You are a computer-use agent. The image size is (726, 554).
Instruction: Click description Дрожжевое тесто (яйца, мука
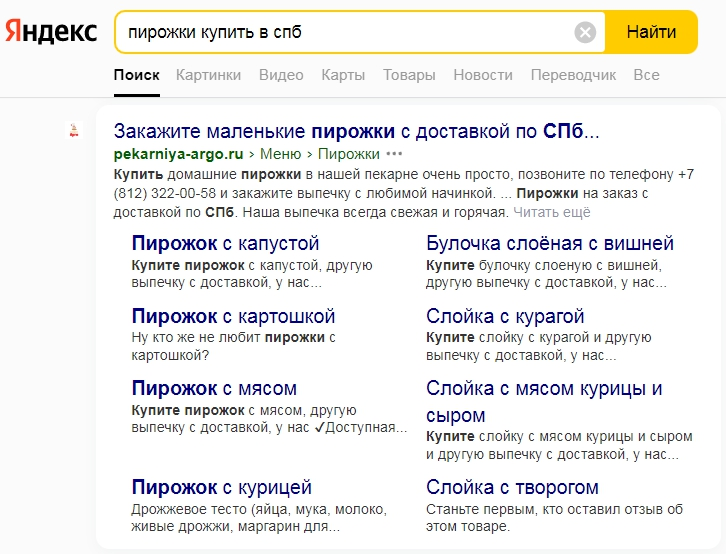(259, 518)
